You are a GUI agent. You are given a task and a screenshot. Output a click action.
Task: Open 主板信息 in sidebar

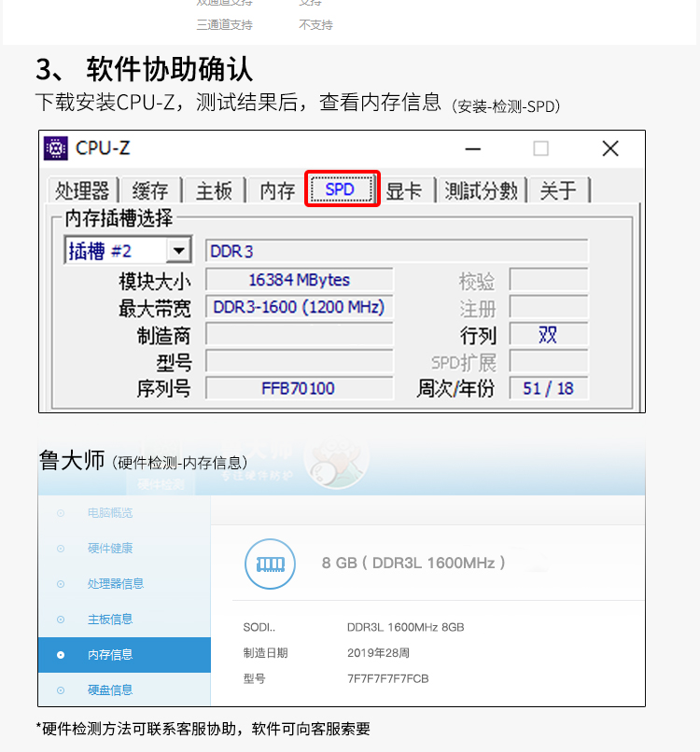(110, 620)
